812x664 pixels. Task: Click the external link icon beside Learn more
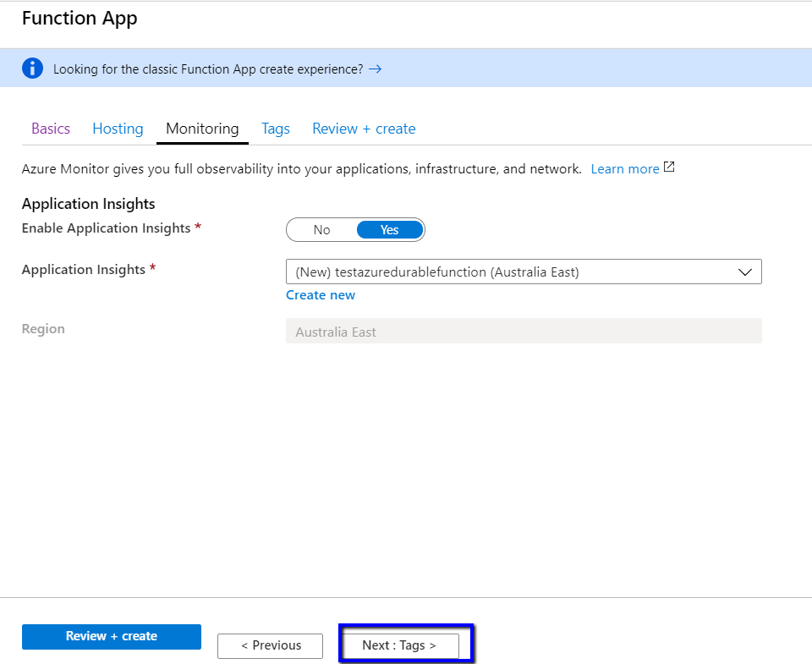669,167
